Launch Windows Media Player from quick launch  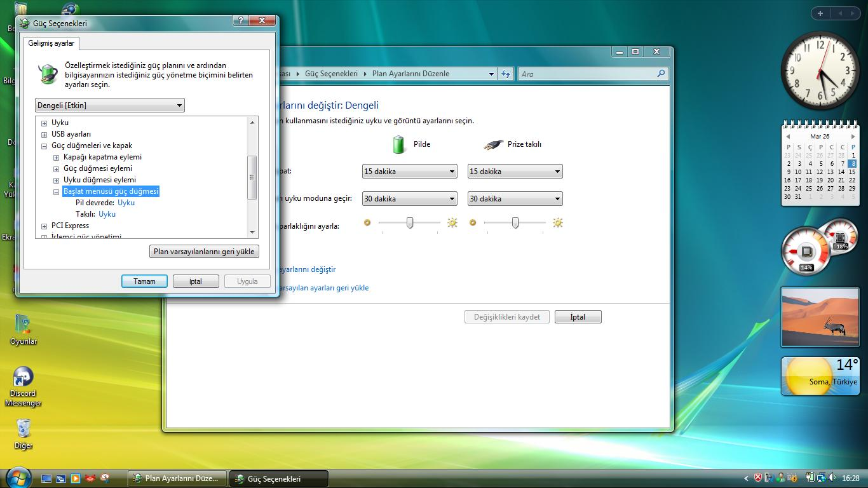[x=76, y=478]
